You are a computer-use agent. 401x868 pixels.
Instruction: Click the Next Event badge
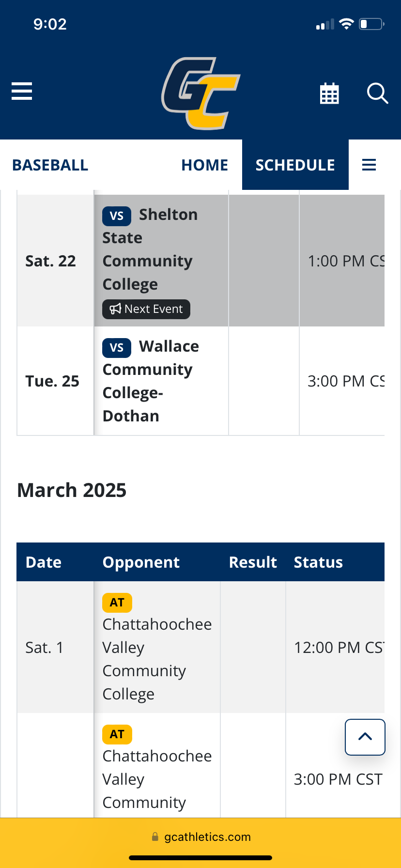pos(146,309)
